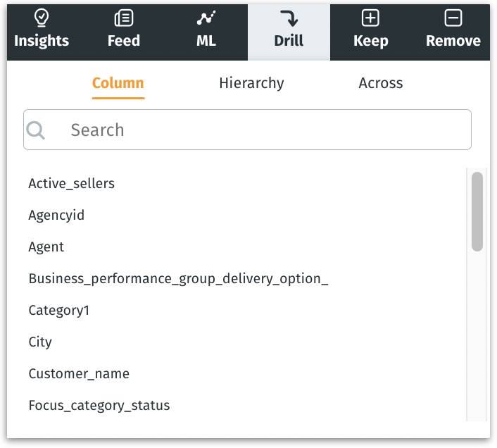This screenshot has width=497, height=448.
Task: Click the Remove minus icon
Action: (453, 18)
